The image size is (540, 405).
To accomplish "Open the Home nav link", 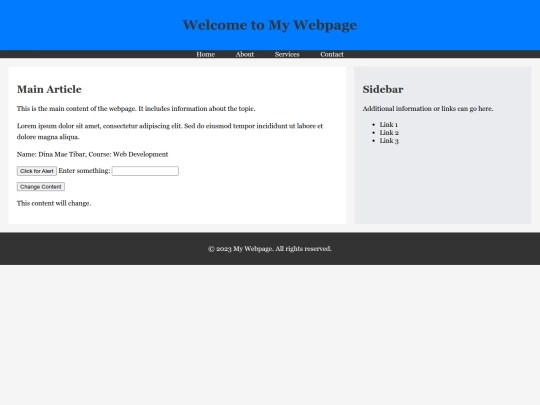I will click(x=205, y=54).
